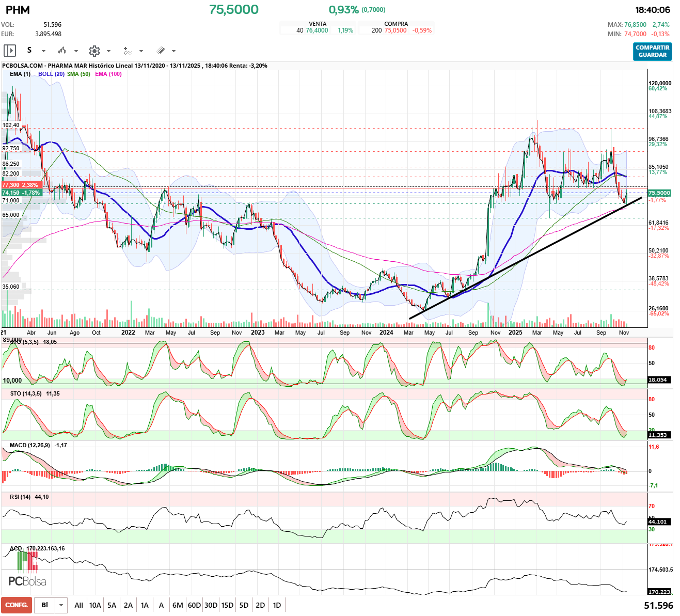This screenshot has width=680, height=616.
Task: Toggle the BOLL (20) indicator label
Action: tap(51, 74)
